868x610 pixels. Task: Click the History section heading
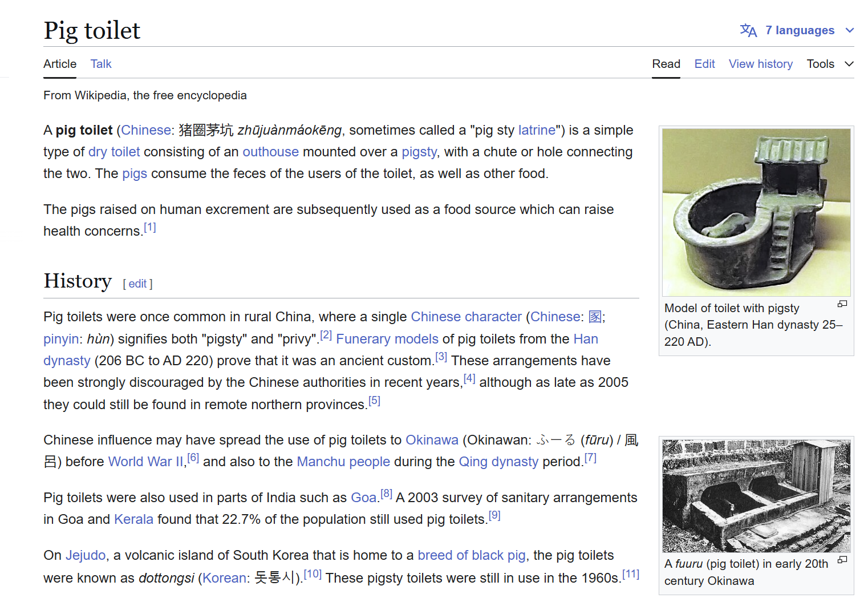[x=78, y=281]
